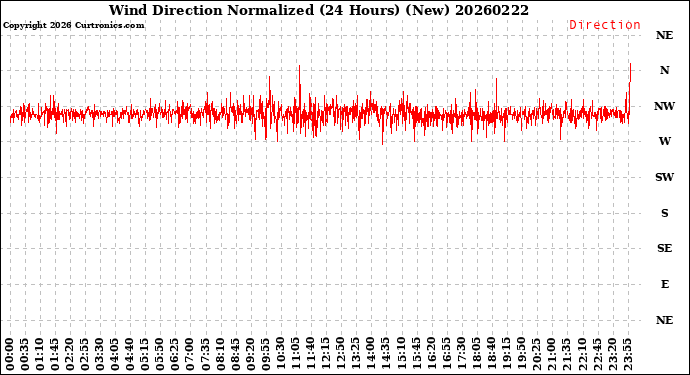Click the 'W' direction axis label

[664, 141]
